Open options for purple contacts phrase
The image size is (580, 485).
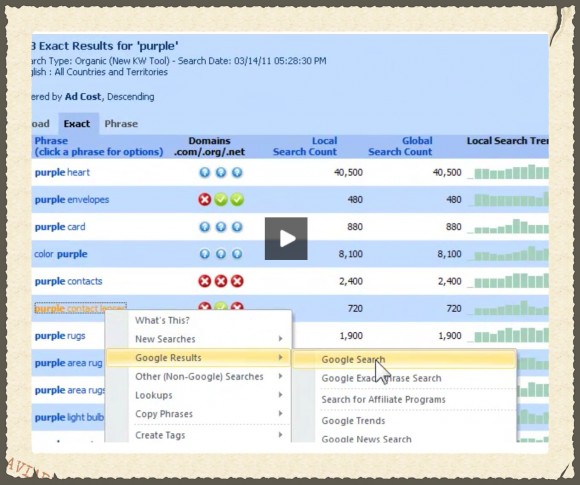click(x=68, y=281)
